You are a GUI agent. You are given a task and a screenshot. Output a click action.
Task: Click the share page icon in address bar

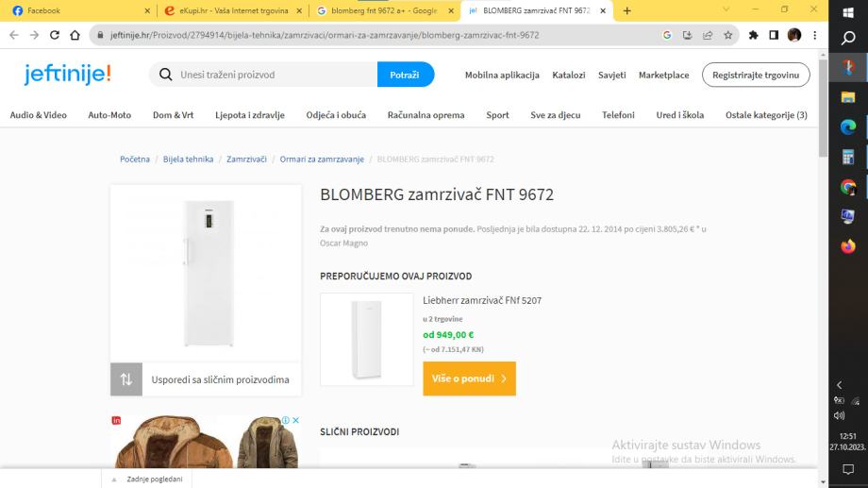[x=708, y=35]
